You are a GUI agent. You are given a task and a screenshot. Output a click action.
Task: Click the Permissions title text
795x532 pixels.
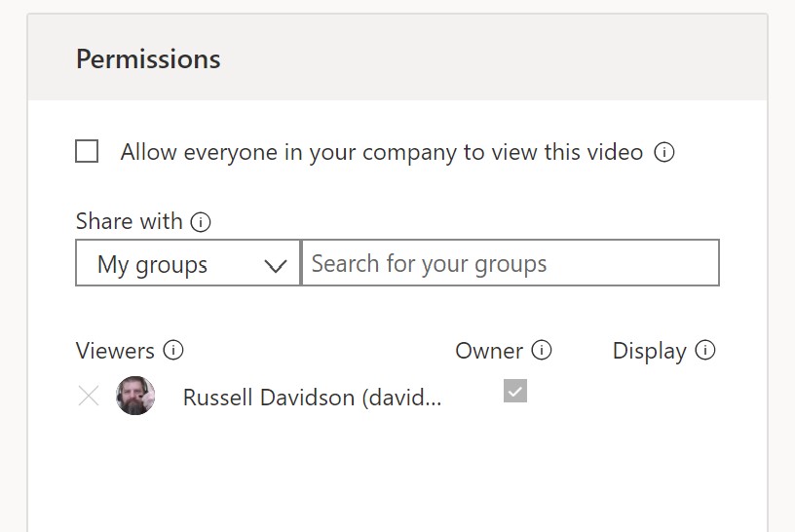pos(148,58)
